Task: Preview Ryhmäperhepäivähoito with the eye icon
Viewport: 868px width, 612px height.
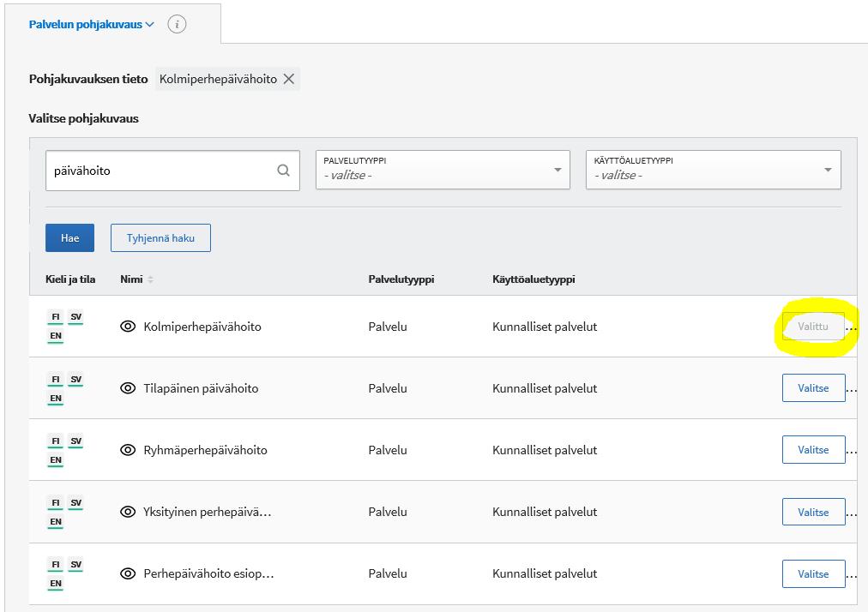Action: (128, 450)
